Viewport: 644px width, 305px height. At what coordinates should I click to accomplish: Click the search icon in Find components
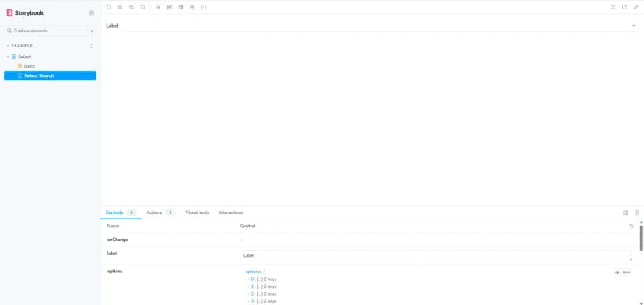pos(9,30)
